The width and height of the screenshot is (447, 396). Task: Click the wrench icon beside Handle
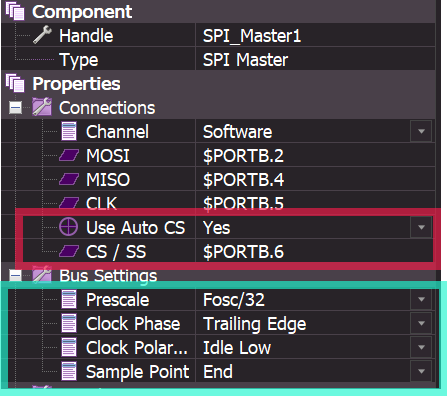point(42,35)
